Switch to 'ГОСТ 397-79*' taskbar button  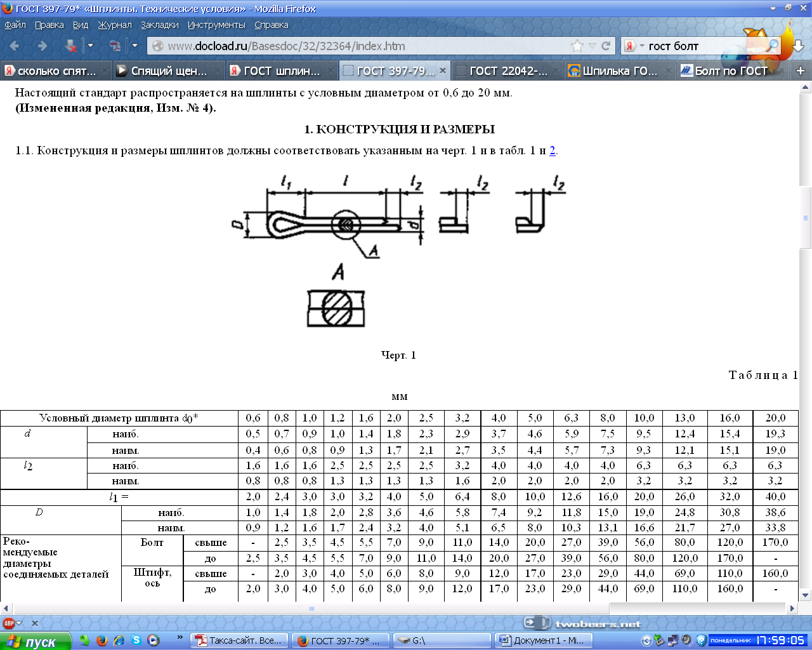click(340, 641)
